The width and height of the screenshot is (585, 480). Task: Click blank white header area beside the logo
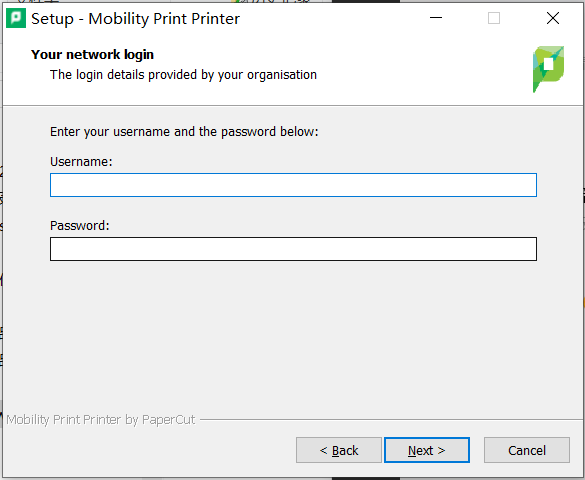click(x=422, y=69)
